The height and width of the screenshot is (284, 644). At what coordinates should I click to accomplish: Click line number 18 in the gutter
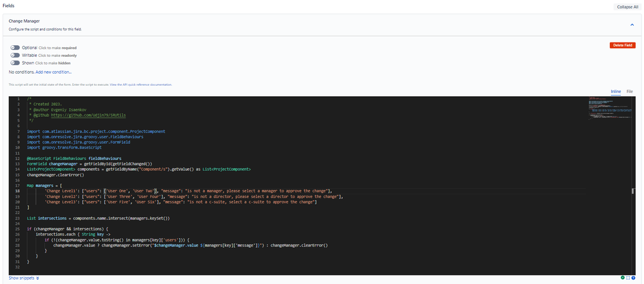coord(19,191)
